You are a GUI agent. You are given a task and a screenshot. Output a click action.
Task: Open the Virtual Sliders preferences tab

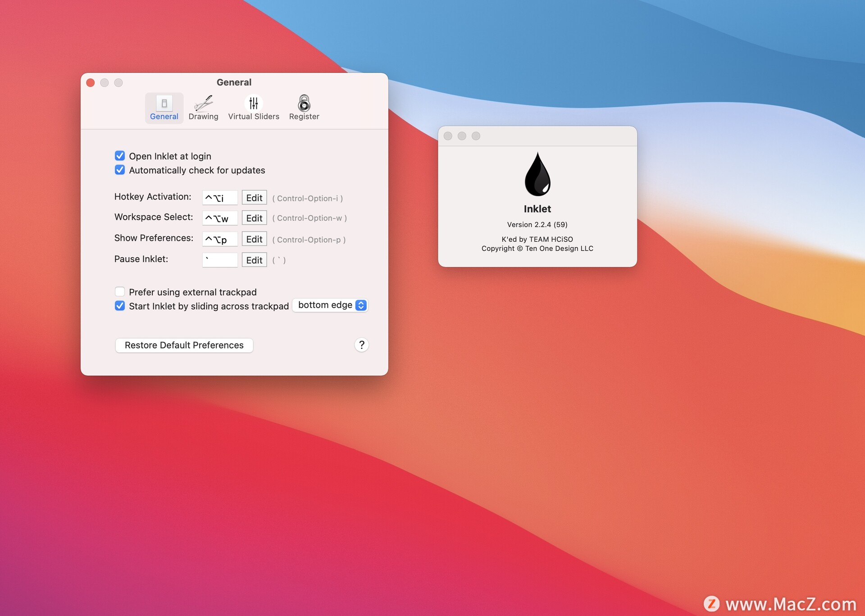tap(254, 108)
